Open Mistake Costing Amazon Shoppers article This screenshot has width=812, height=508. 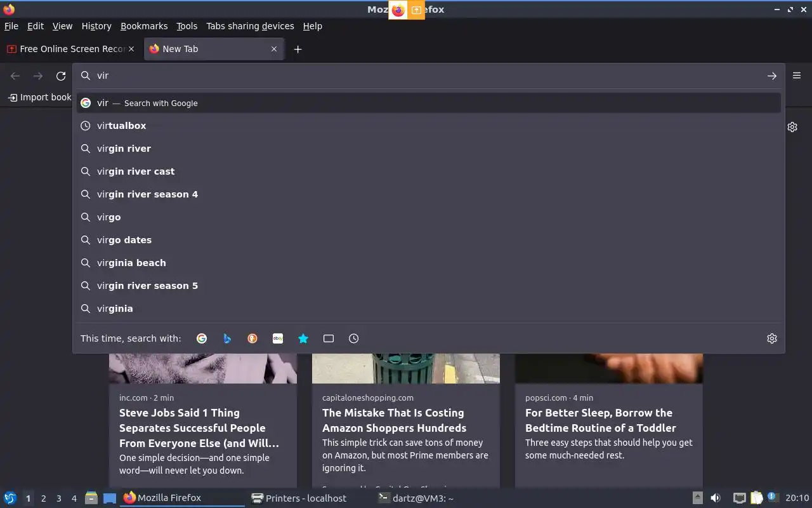(394, 420)
